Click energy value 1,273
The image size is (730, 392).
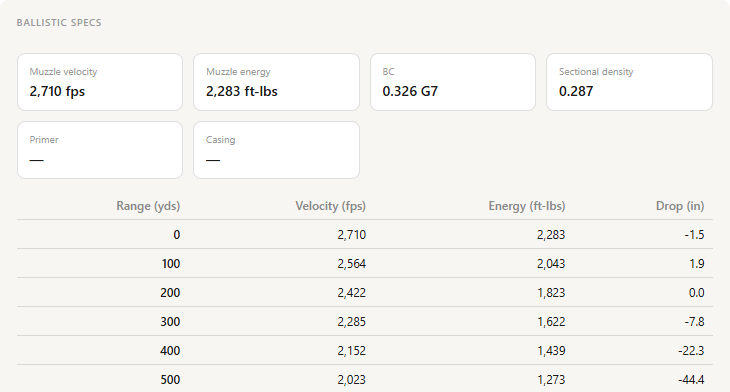coord(551,380)
